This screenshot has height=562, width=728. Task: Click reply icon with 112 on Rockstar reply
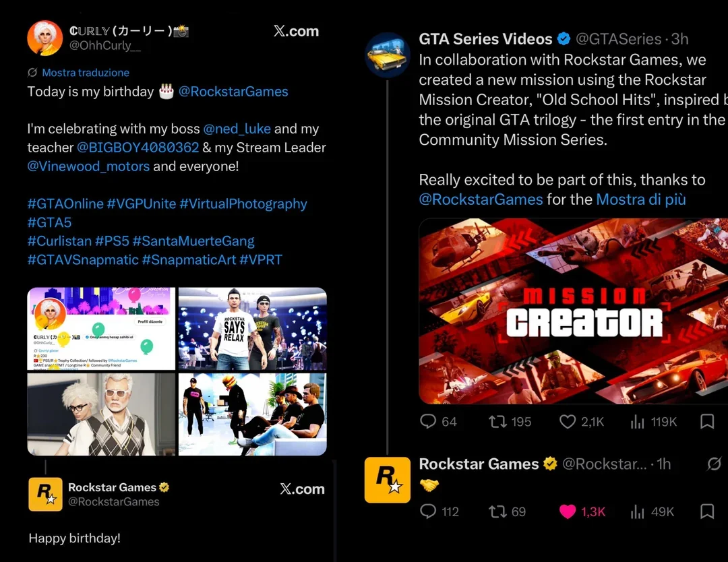427,511
